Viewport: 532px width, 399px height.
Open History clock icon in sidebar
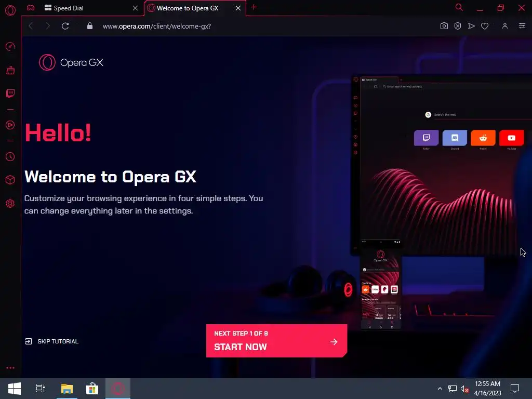pyautogui.click(x=10, y=156)
